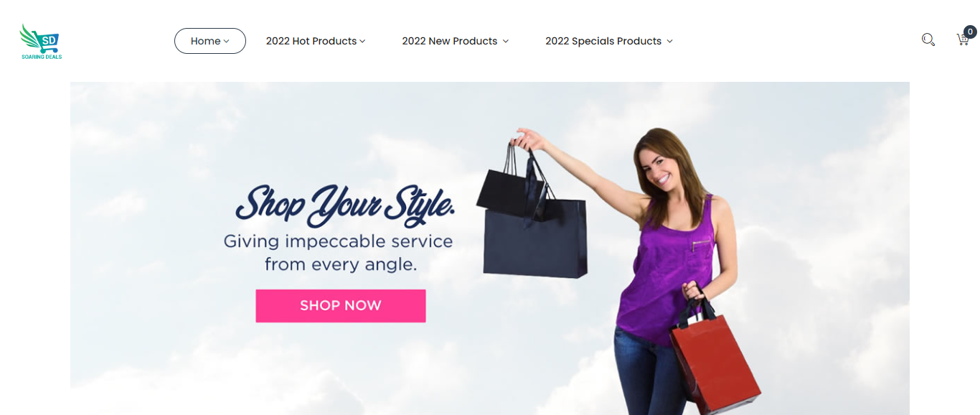
Task: Expand the Home menu chevron
Action: pyautogui.click(x=227, y=42)
